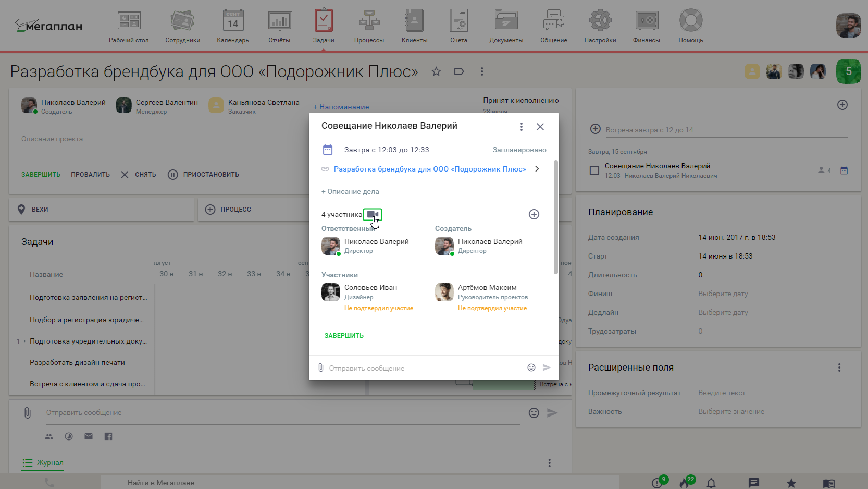
Task: Open the Настройки section
Action: 600,26
